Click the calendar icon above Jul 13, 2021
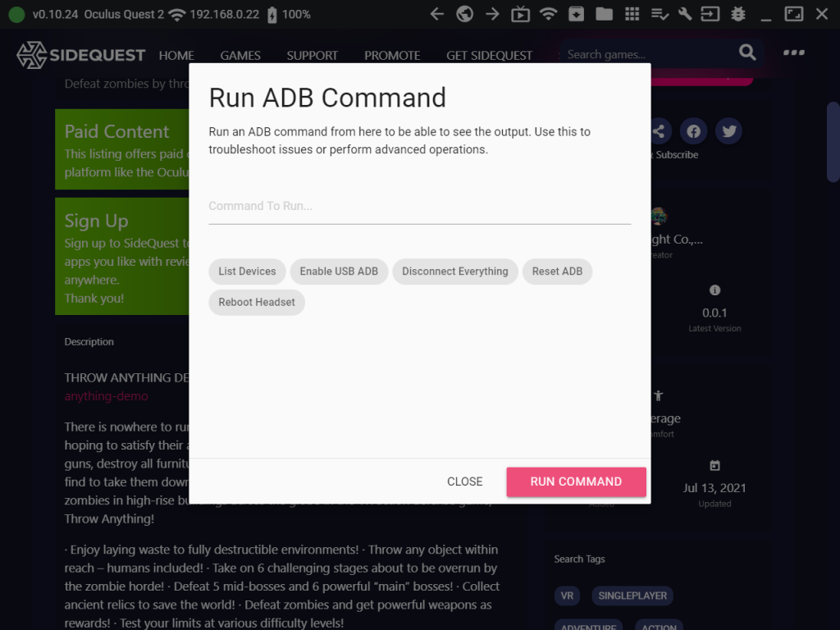840x630 pixels. (x=714, y=466)
